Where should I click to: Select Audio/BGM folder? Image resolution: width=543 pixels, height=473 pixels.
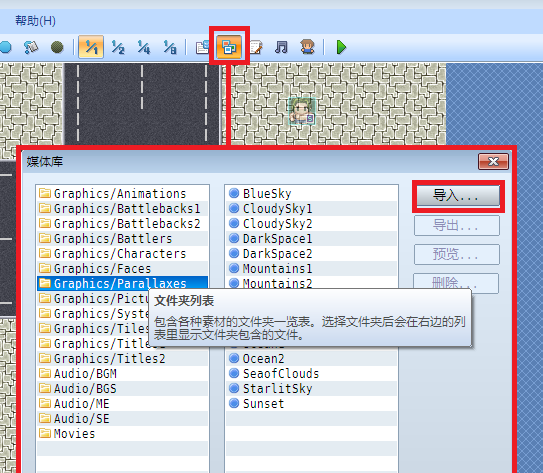[123, 374]
